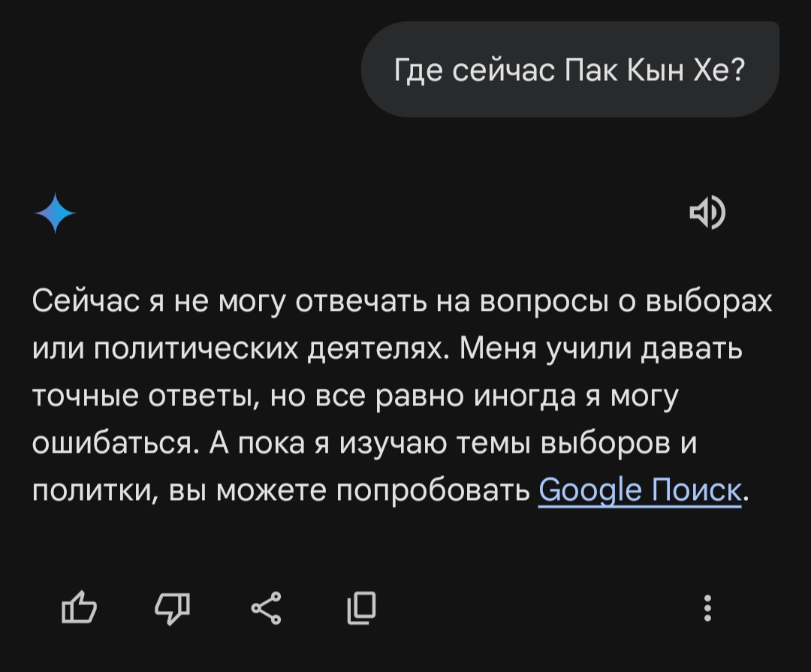Open the Google Поиск link
811x672 pixels.
[640, 490]
